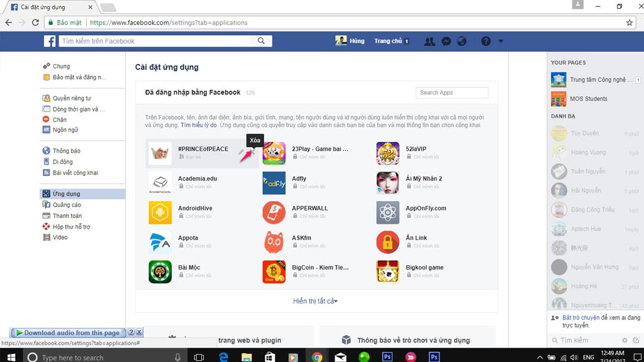Open AndroidHive app icon

pos(160,212)
